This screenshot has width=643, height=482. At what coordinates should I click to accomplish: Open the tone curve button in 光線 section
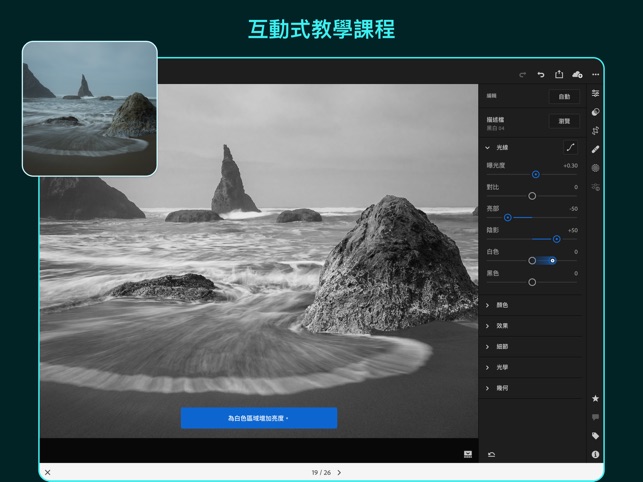point(570,147)
